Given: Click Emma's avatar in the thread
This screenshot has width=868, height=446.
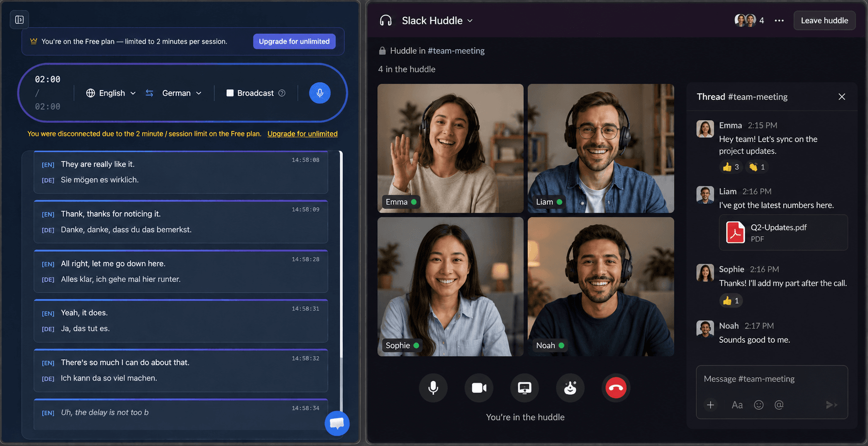Looking at the screenshot, I should coord(705,128).
